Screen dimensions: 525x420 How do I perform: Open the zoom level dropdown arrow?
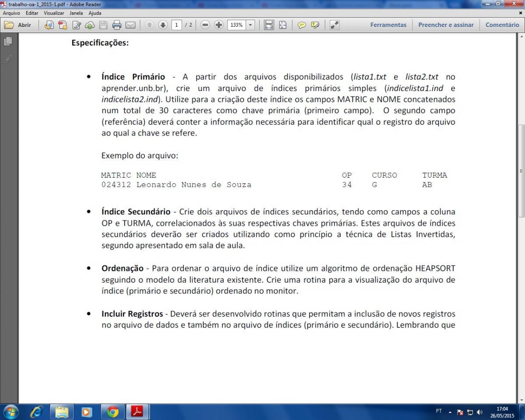(x=251, y=25)
